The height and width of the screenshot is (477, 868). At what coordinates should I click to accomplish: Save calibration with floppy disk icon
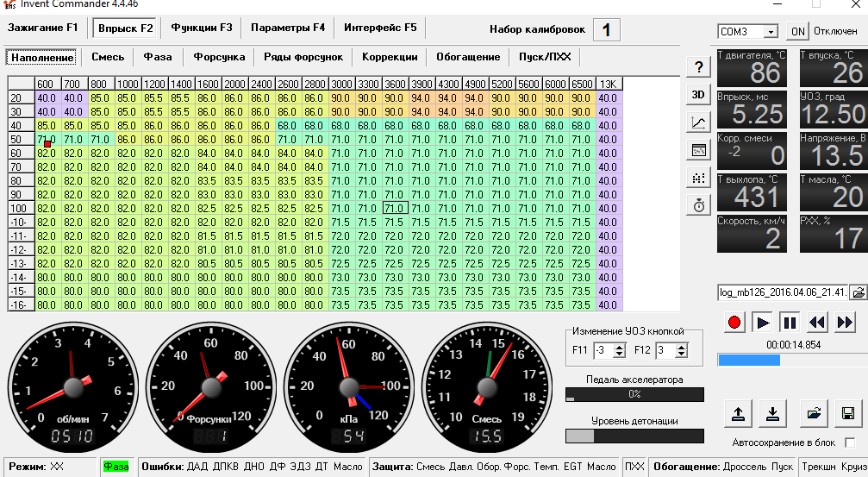click(x=848, y=413)
